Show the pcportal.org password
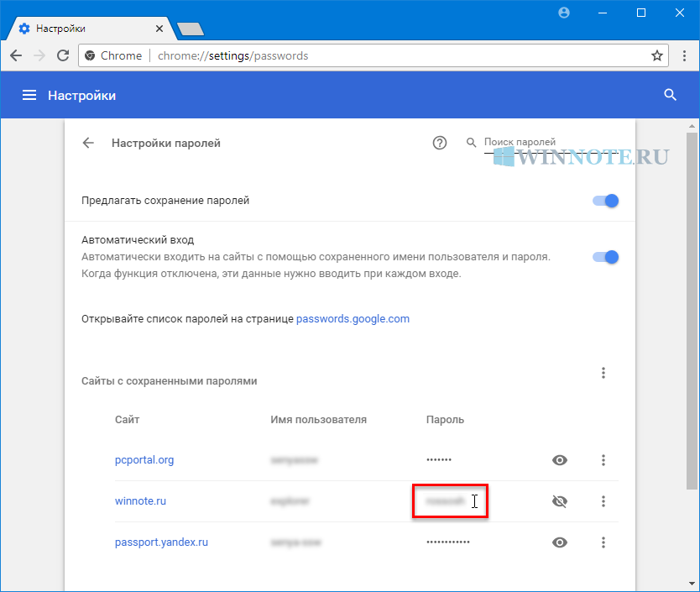This screenshot has width=700, height=592. click(x=559, y=460)
